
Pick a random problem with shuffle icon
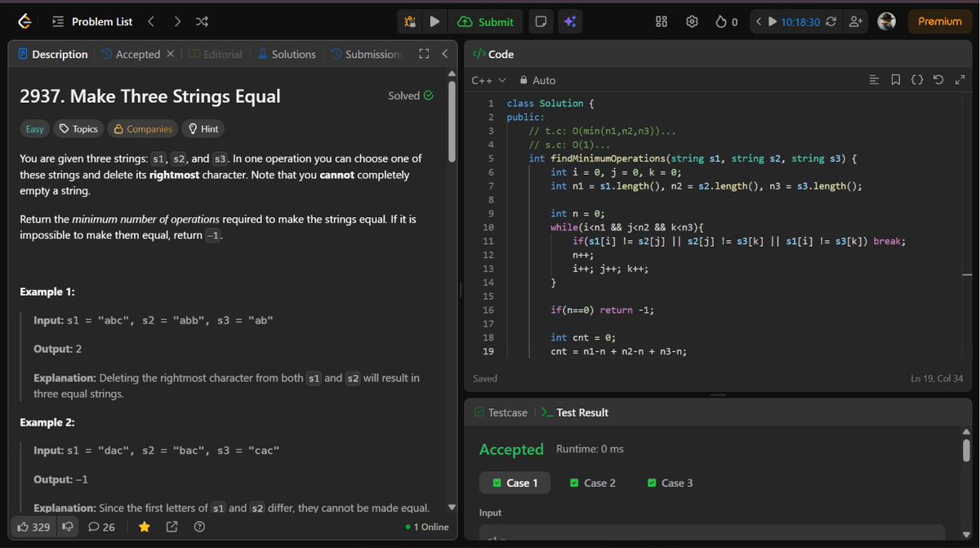point(202,22)
